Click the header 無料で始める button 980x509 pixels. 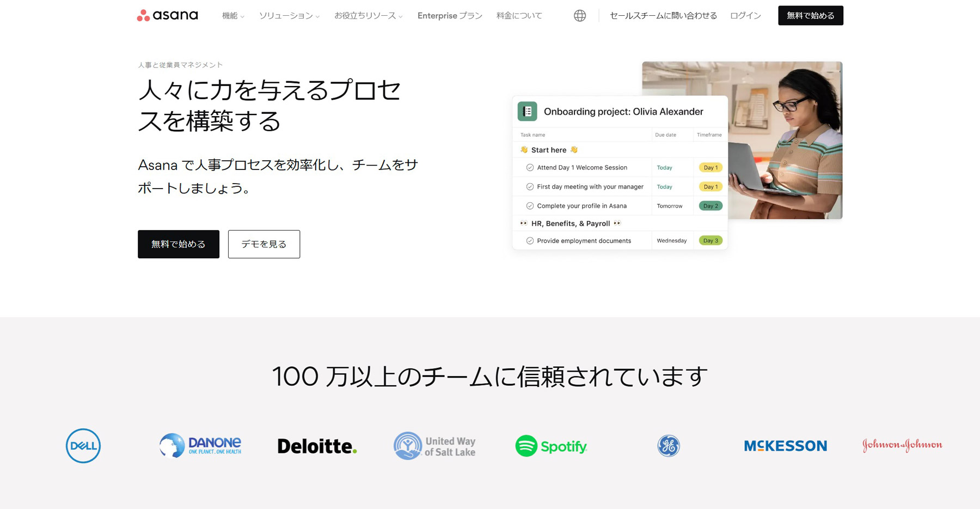click(x=811, y=16)
